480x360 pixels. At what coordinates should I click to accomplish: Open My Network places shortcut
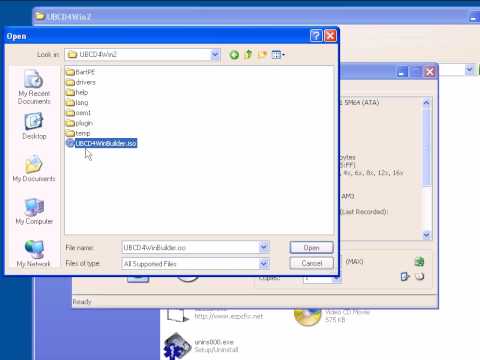click(x=34, y=253)
